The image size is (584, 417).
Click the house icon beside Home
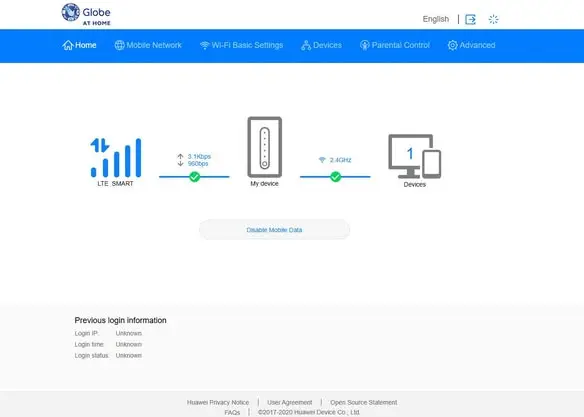coord(68,45)
